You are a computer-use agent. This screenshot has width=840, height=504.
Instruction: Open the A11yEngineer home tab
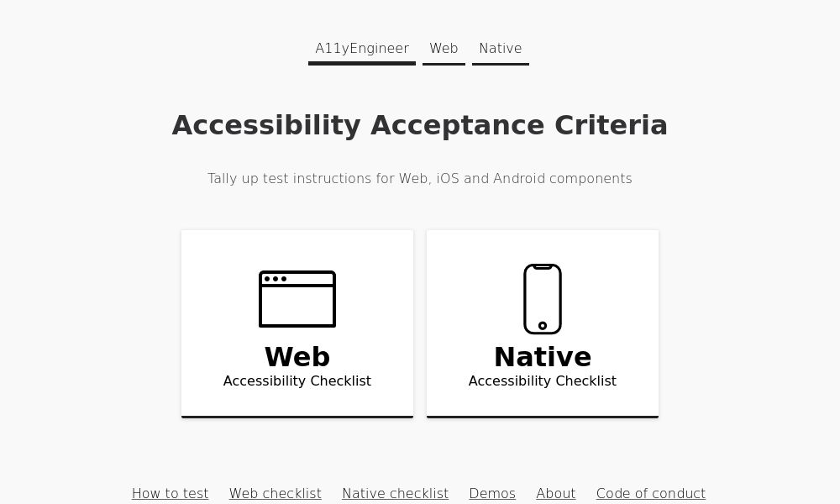click(362, 49)
